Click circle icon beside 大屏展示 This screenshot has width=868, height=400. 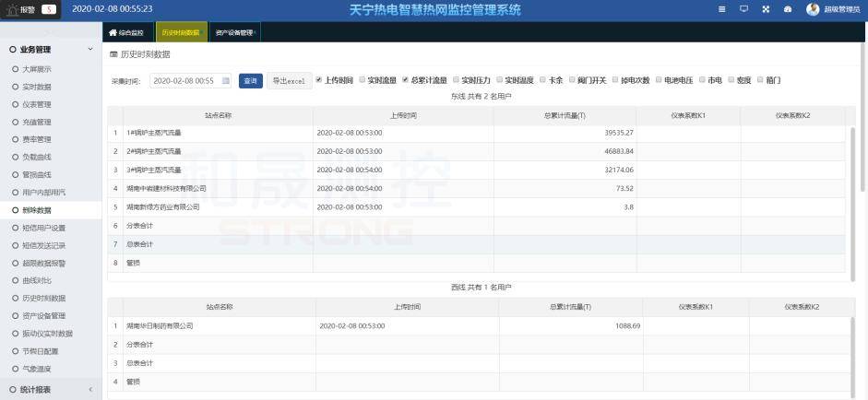tap(15, 70)
